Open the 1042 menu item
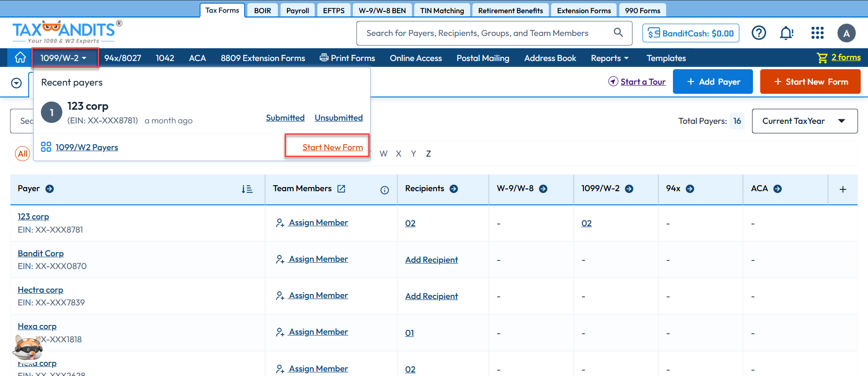The image size is (868, 376). tap(165, 58)
